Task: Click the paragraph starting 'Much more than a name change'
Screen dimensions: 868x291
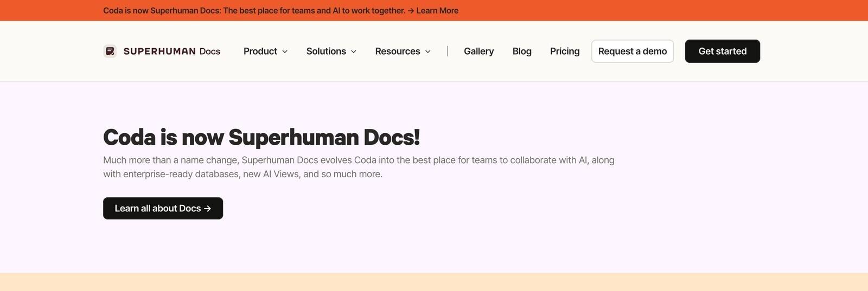Action: tap(359, 167)
